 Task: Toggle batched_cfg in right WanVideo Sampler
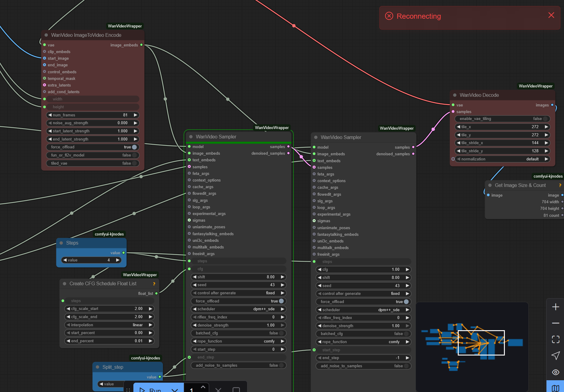pyautogui.click(x=363, y=334)
